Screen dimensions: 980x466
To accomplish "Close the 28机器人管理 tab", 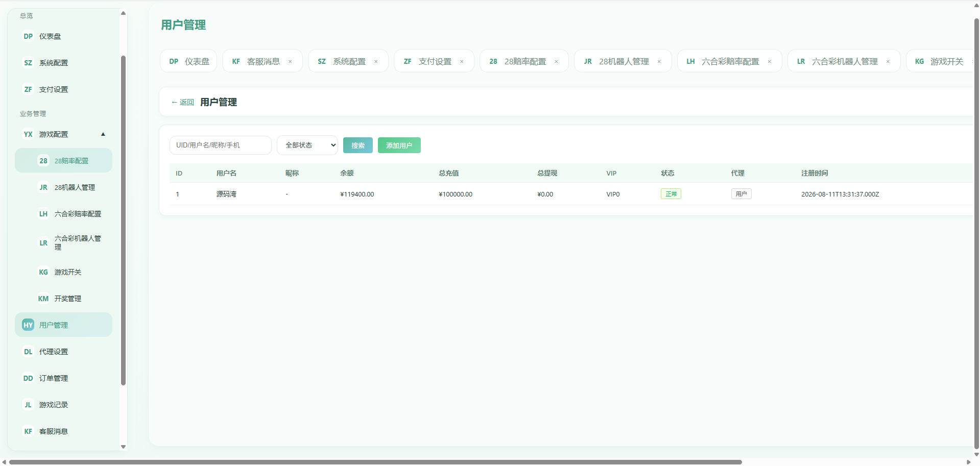I will [659, 62].
